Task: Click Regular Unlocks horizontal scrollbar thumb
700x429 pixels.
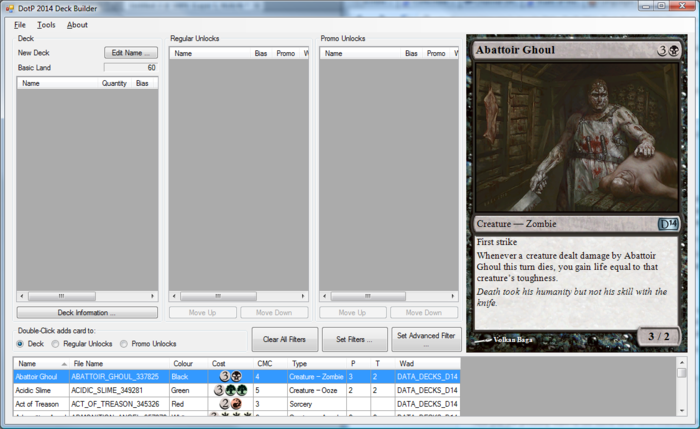Action: tap(218, 296)
